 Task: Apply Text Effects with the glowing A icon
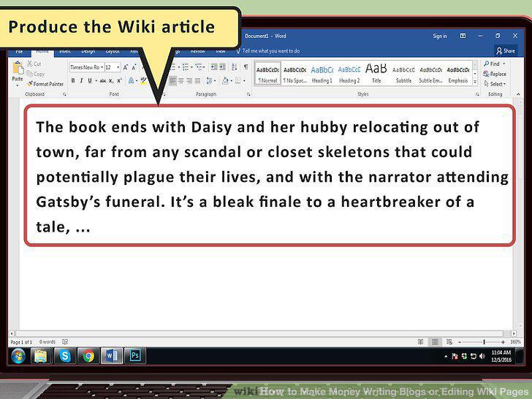(x=131, y=80)
